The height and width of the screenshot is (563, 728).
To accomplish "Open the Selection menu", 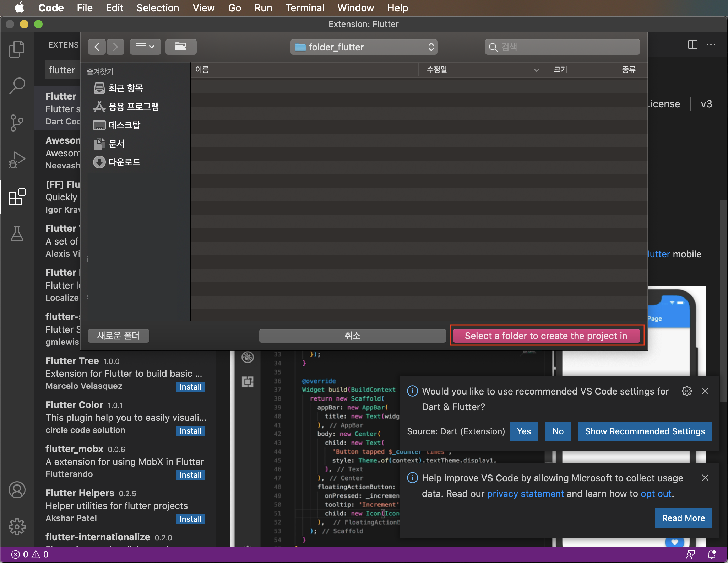I will pos(158,8).
